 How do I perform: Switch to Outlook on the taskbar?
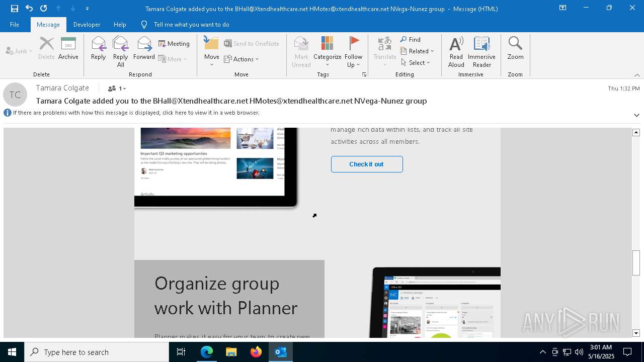click(281, 352)
